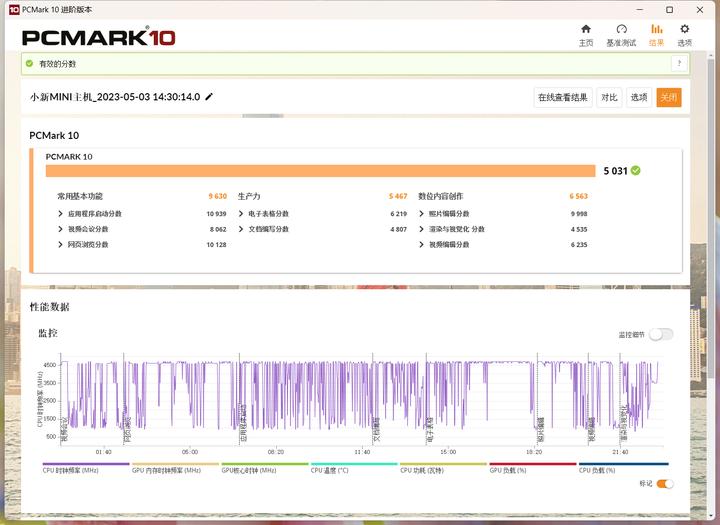
Task: Click the pencil icon to rename result
Action: [209, 97]
